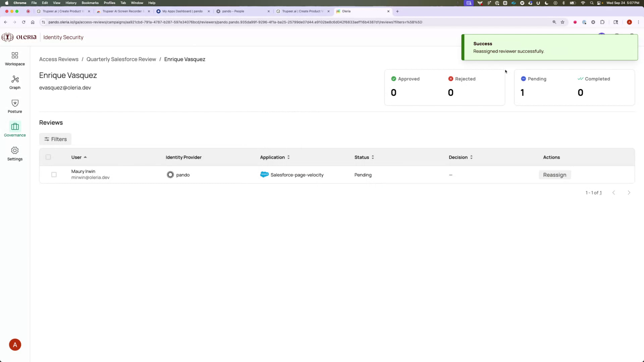The image size is (644, 362).
Task: Sort by the Decision column
Action: [471, 157]
